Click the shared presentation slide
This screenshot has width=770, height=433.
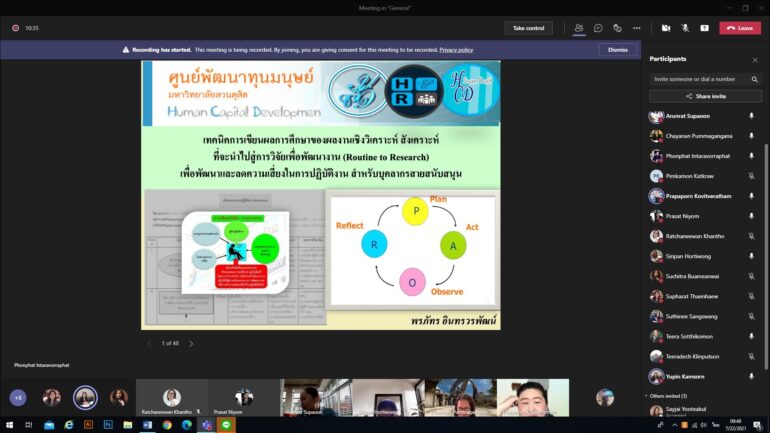321,195
